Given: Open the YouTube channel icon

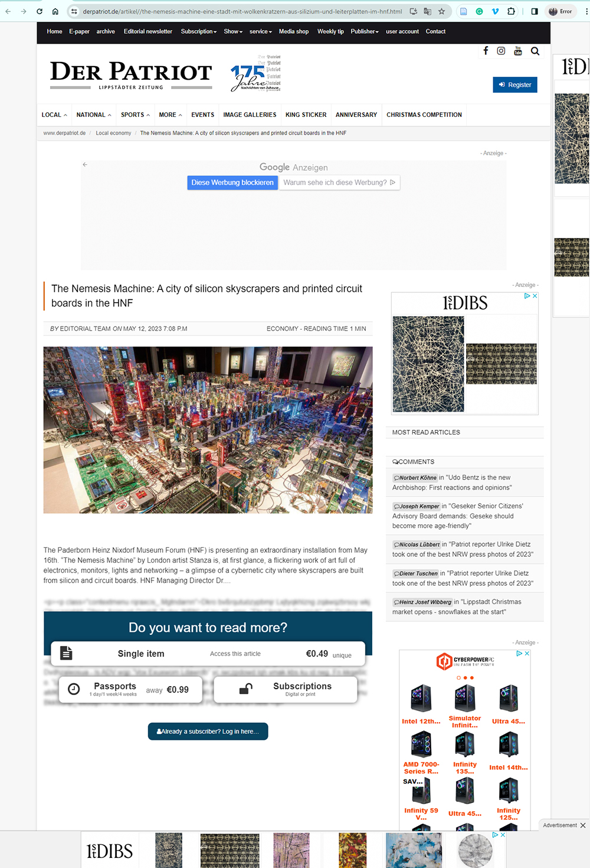Looking at the screenshot, I should 518,51.
